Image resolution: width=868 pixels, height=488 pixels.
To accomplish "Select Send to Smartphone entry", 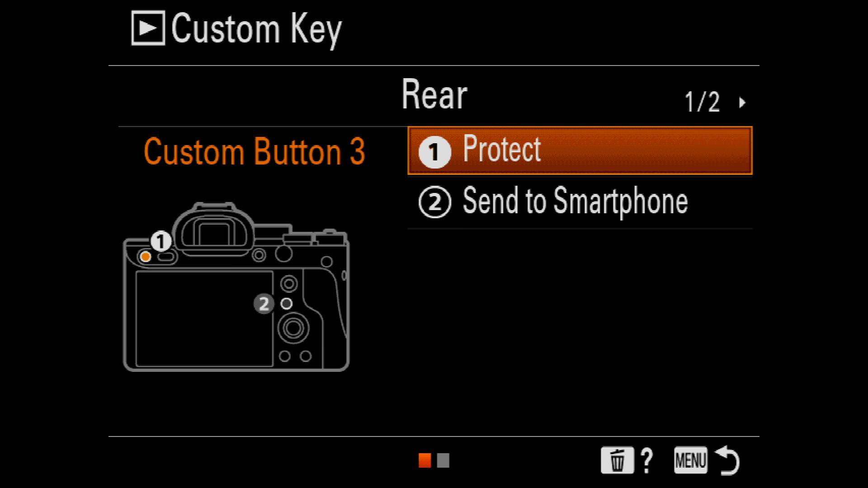I will pos(580,202).
